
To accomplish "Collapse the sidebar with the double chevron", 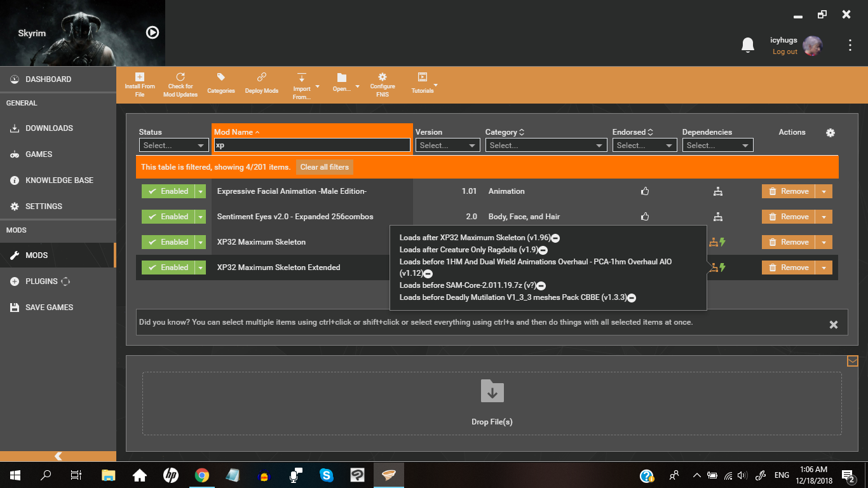I will coord(58,456).
